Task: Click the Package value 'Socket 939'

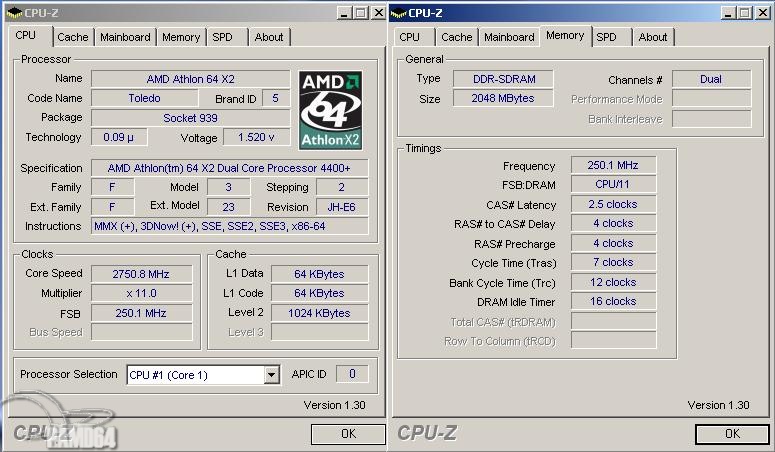Action: [191, 118]
